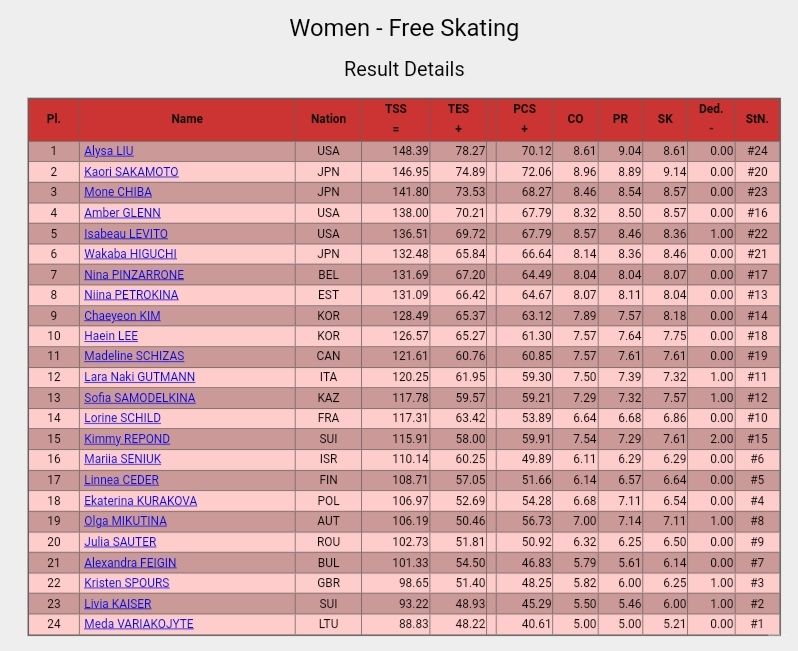The width and height of the screenshot is (798, 651).
Task: Open Alysa LIU skater link
Action: [109, 151]
